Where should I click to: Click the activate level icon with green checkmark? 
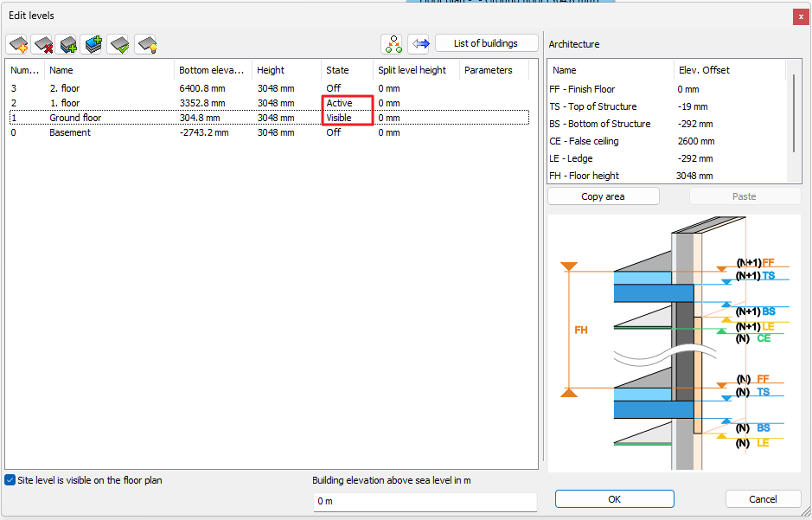click(118, 44)
